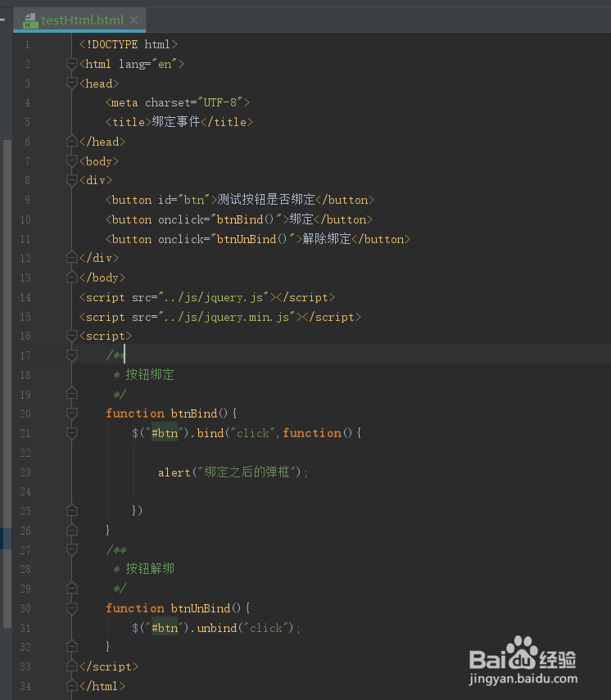
Task: Click the HTML file icon on tab
Action: (30, 20)
